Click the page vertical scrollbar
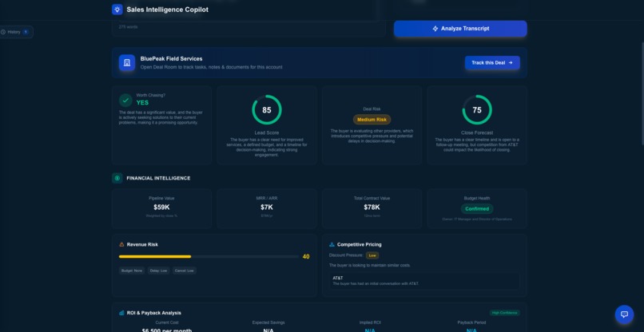 (x=642, y=93)
